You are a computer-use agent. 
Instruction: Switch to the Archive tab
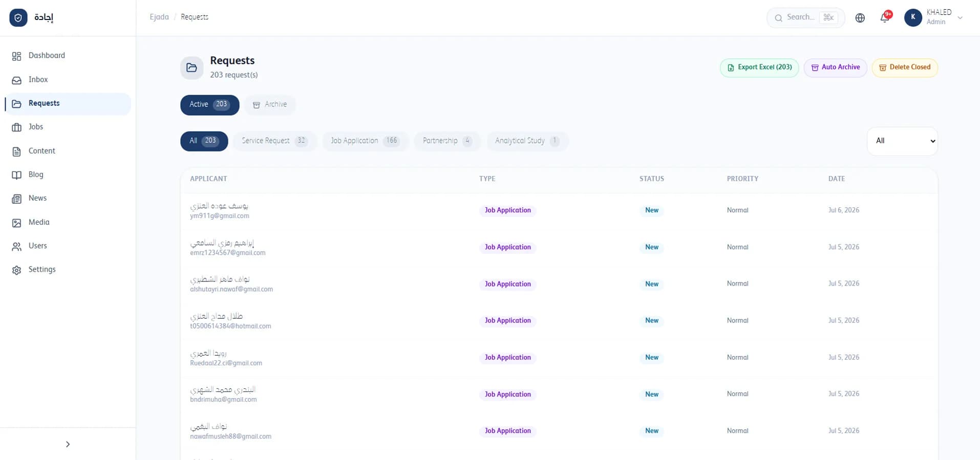(x=270, y=104)
